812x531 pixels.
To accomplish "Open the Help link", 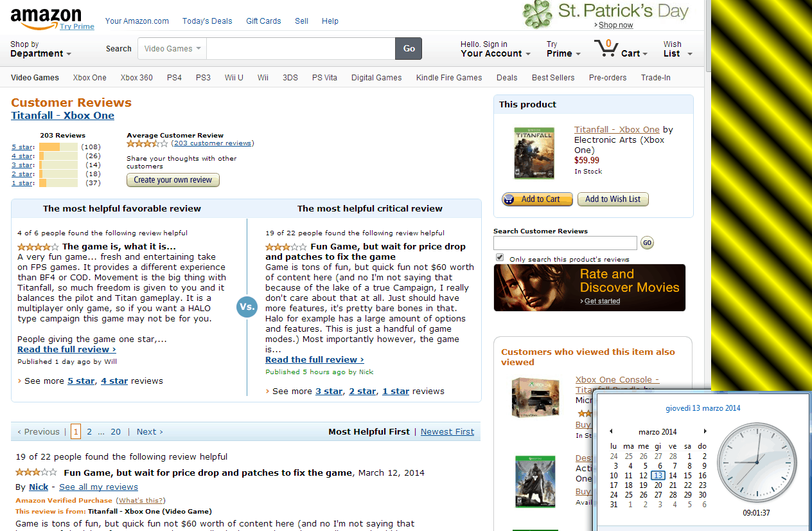I will tap(330, 21).
